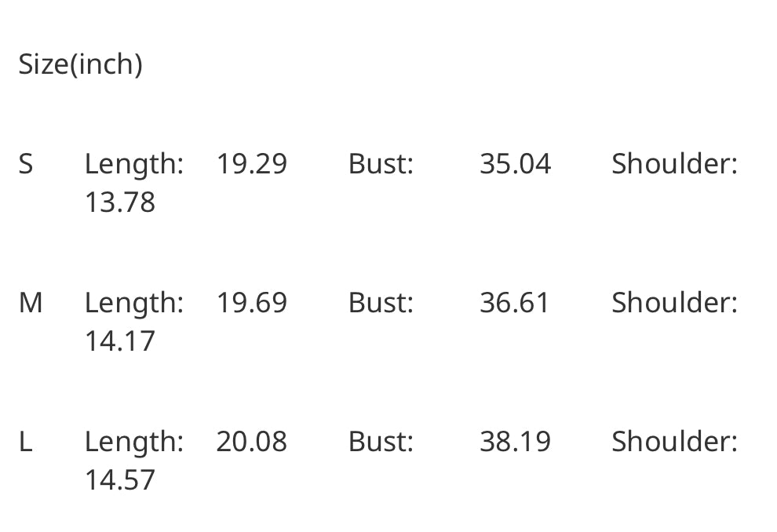Screen dimensions: 777x532
Task: Click the 13.78 shoulder value
Action: pos(119,202)
